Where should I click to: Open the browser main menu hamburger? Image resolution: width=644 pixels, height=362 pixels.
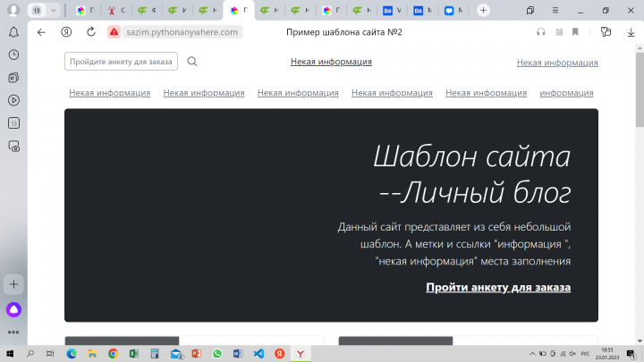pyautogui.click(x=555, y=10)
